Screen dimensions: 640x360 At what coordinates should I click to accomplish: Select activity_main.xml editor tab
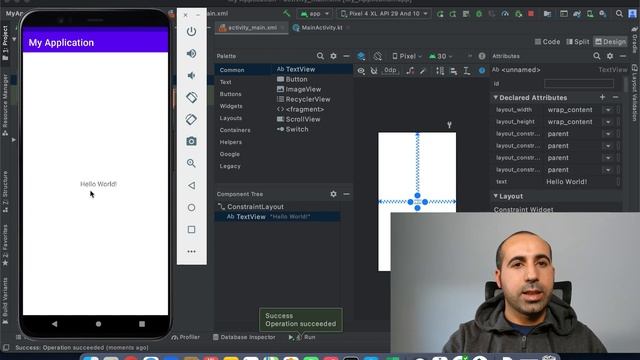coord(252,28)
